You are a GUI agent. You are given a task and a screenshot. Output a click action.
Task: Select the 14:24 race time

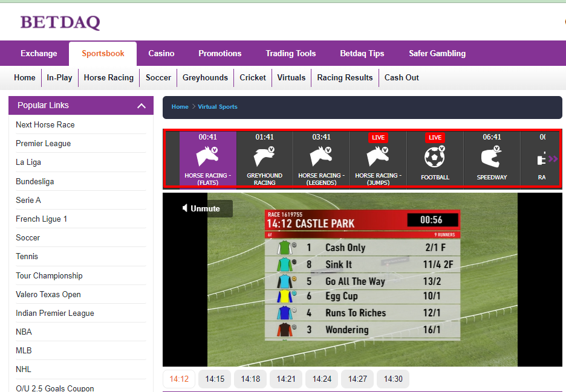click(x=322, y=379)
